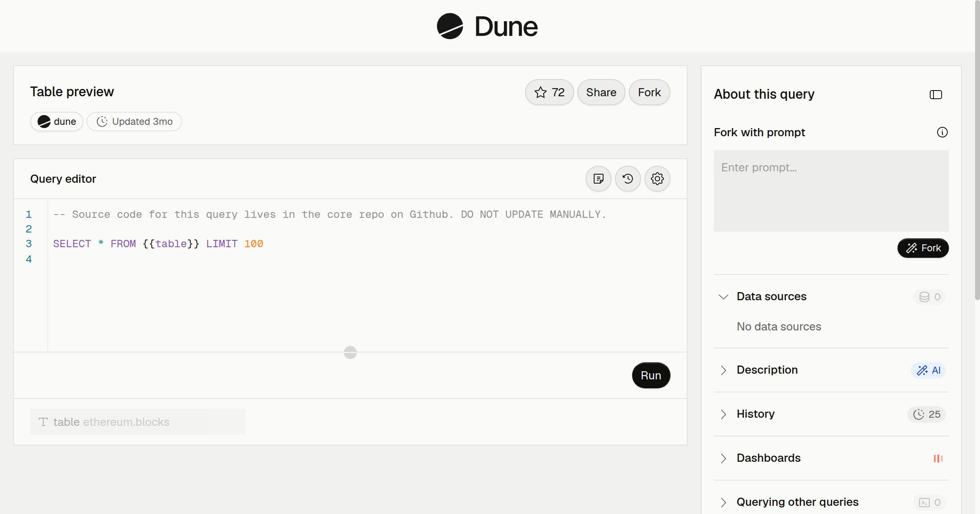
Task: Click the comment on editor line 1
Action: (x=330, y=215)
